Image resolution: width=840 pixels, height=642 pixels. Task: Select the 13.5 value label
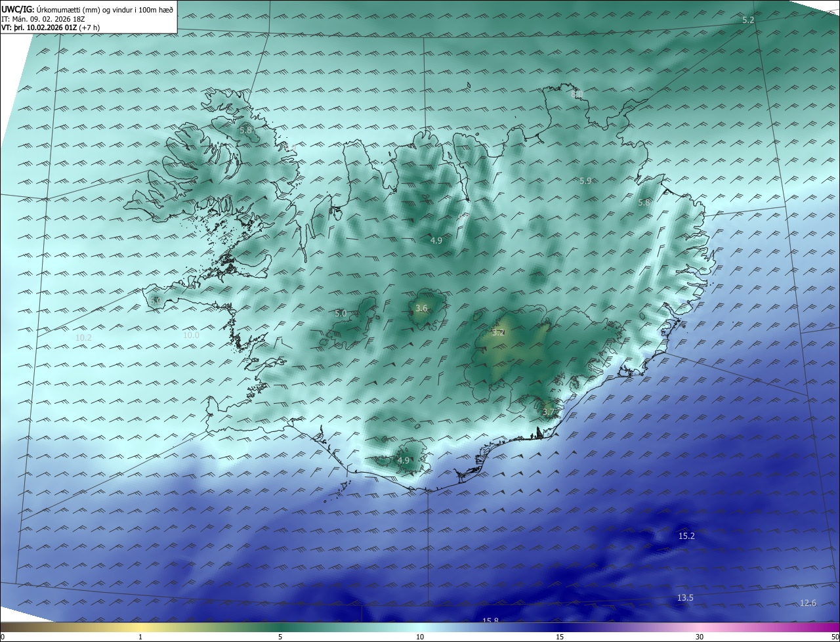pyautogui.click(x=685, y=597)
